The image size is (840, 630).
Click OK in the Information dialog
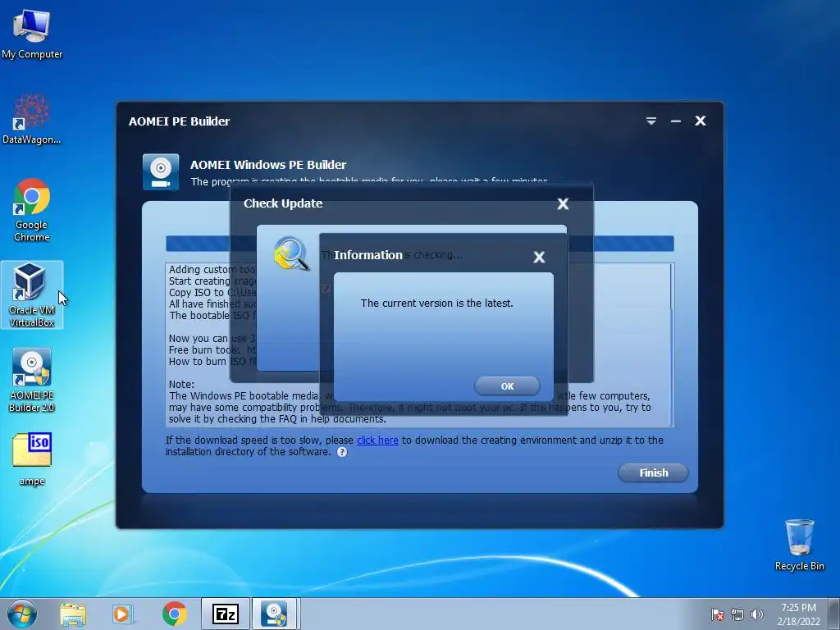[507, 386]
